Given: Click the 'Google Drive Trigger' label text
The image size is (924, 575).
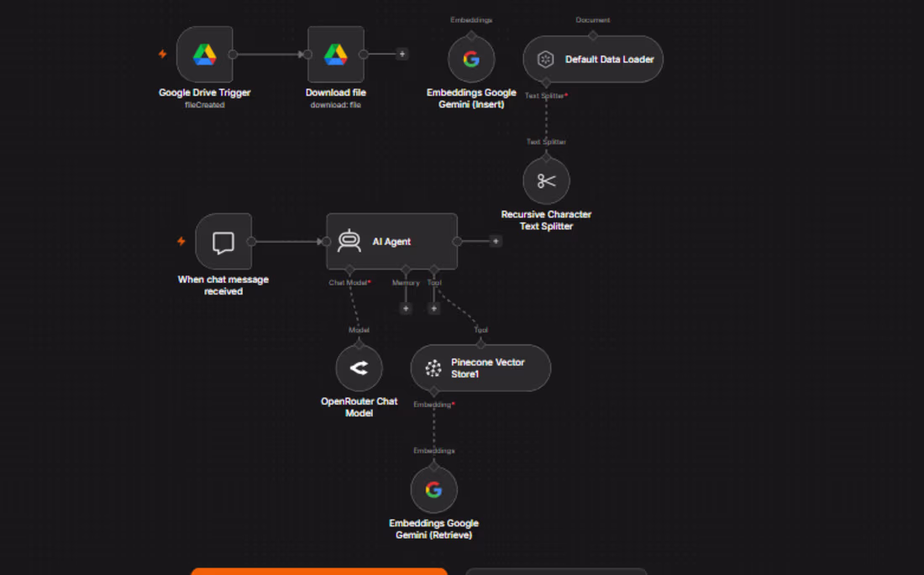Looking at the screenshot, I should [x=204, y=92].
